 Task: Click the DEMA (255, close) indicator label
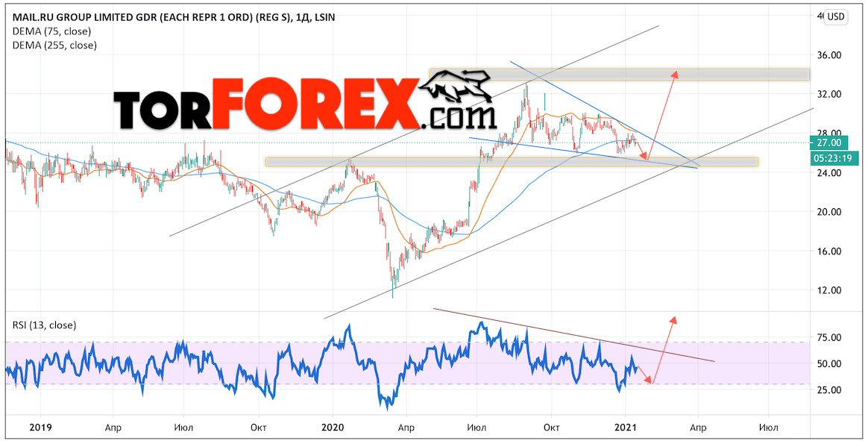click(54, 46)
